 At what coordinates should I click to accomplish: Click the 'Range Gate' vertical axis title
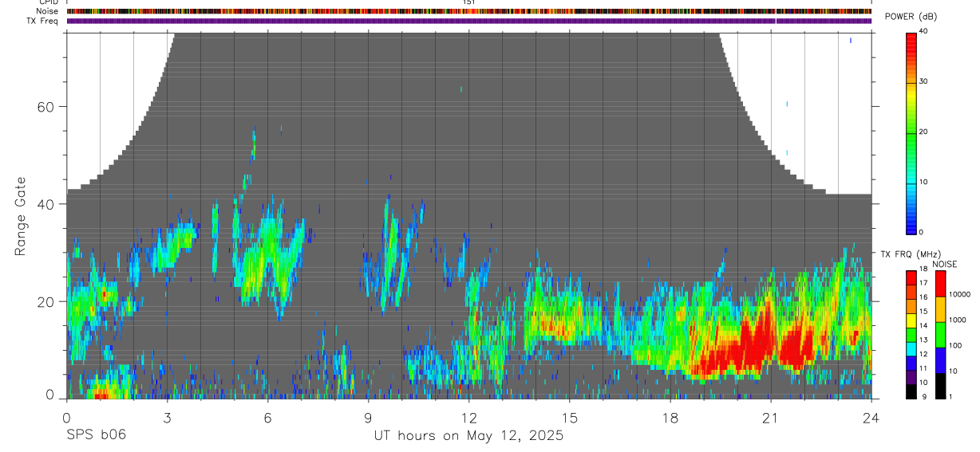pos(20,217)
